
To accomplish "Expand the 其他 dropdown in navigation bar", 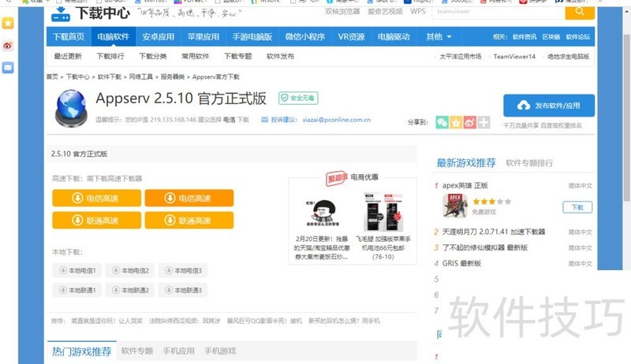I will click(x=439, y=37).
